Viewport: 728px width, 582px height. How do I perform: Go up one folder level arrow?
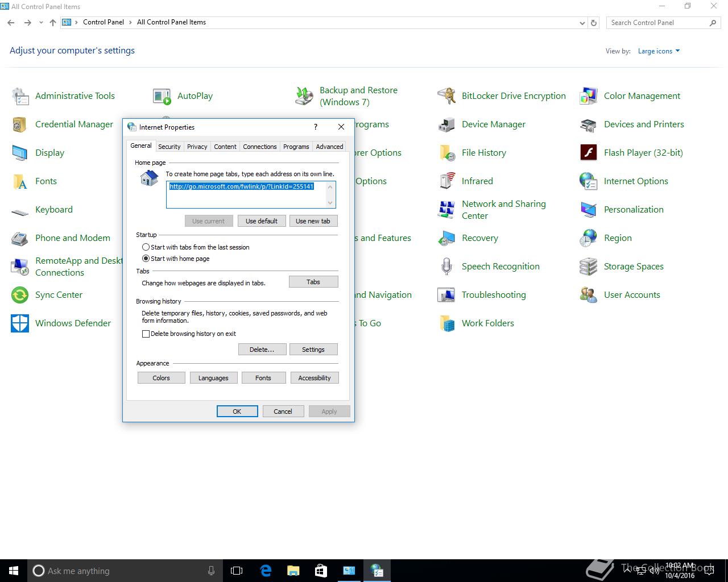coord(53,23)
